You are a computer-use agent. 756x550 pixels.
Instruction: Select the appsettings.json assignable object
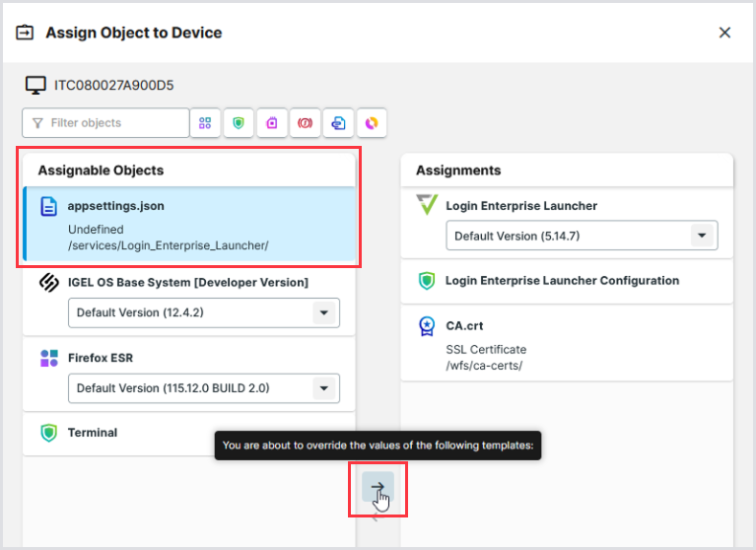click(189, 225)
